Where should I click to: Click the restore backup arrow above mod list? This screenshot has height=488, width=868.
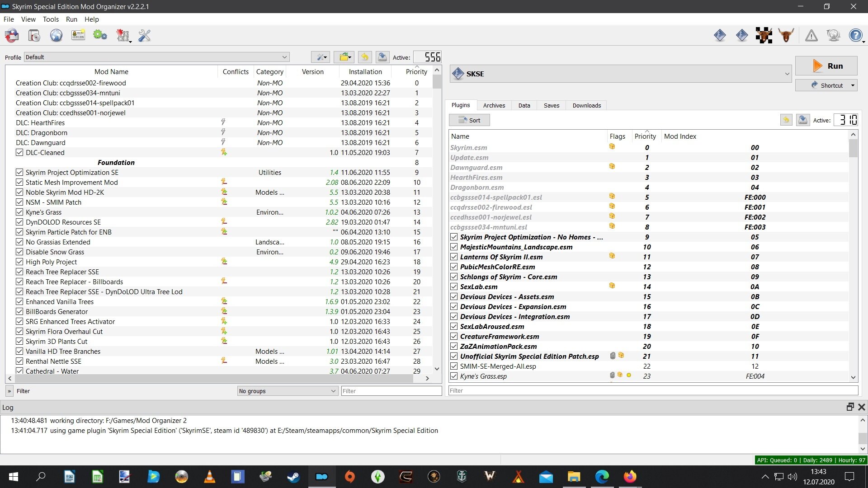(365, 57)
